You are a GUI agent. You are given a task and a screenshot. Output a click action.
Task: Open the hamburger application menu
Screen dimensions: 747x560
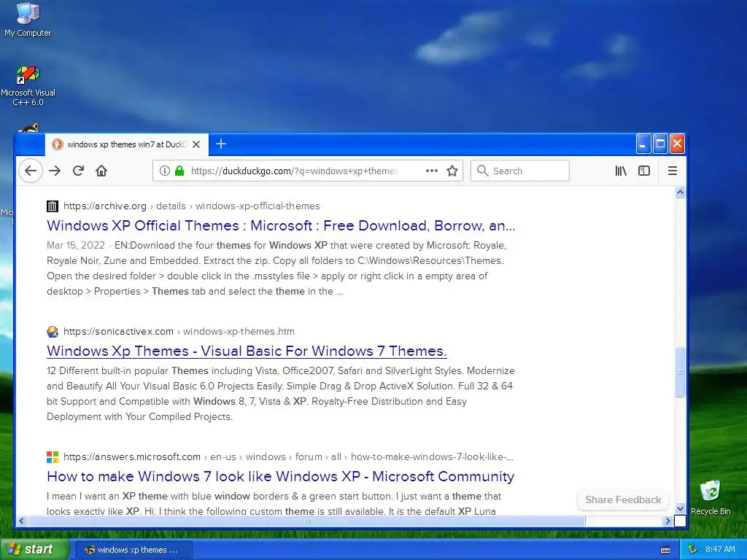(672, 171)
